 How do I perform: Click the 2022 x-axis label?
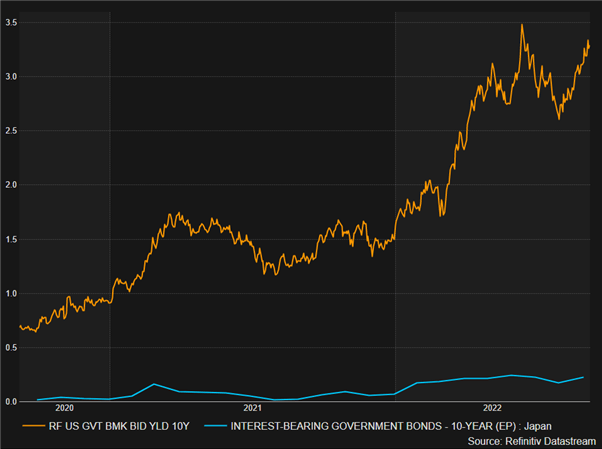click(493, 408)
